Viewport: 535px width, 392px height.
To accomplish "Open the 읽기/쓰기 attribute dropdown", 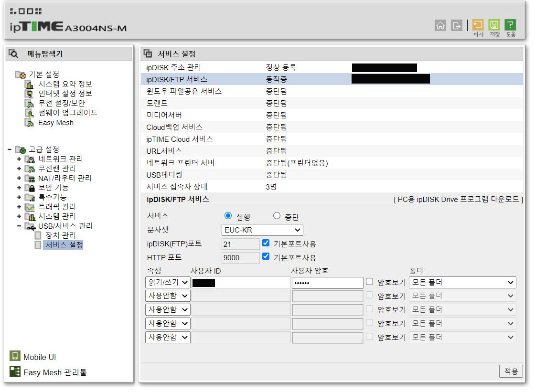I will point(168,283).
